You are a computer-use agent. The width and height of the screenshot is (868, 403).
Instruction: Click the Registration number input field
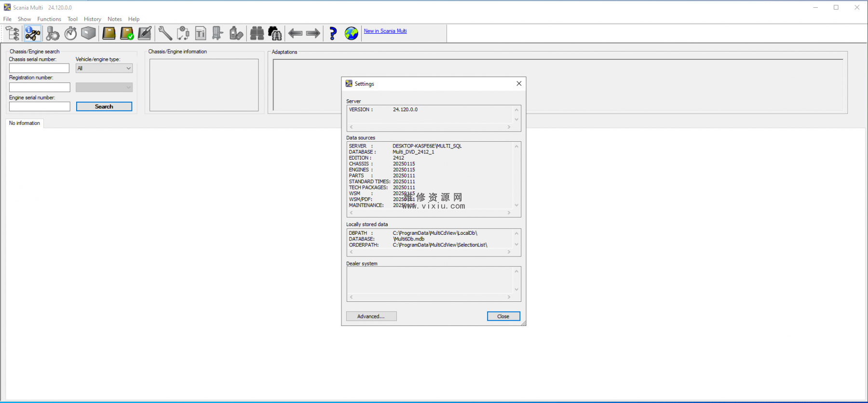pos(40,87)
